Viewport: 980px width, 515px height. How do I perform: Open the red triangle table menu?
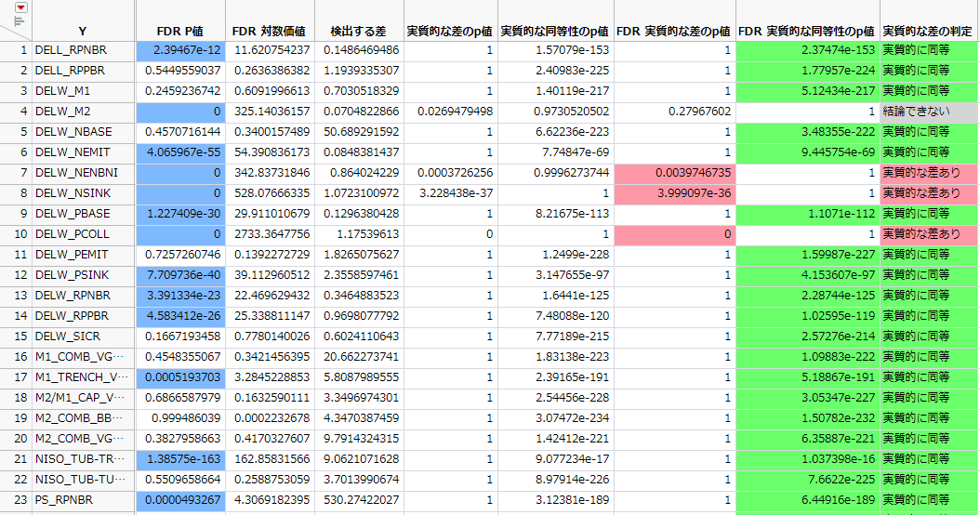pyautogui.click(x=21, y=7)
